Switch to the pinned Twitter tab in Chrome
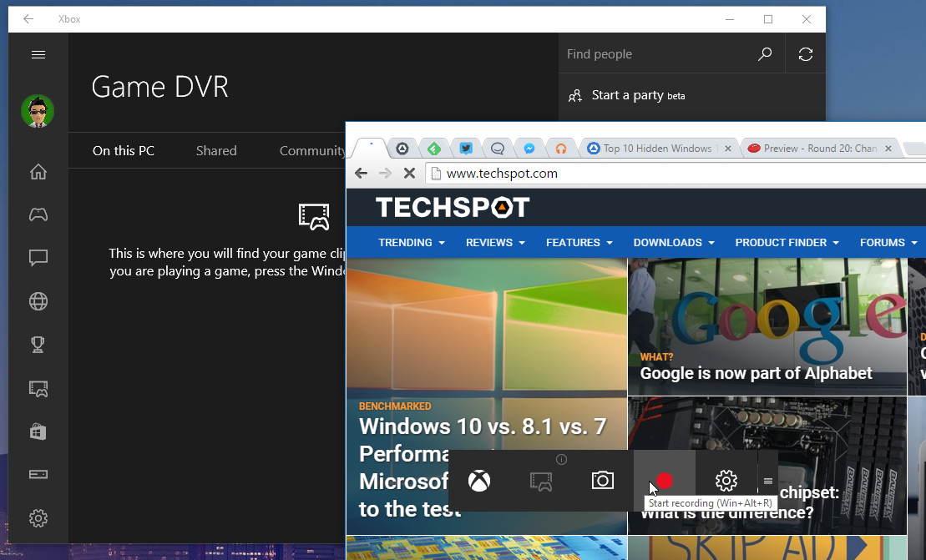The width and height of the screenshot is (926, 560). [x=466, y=149]
